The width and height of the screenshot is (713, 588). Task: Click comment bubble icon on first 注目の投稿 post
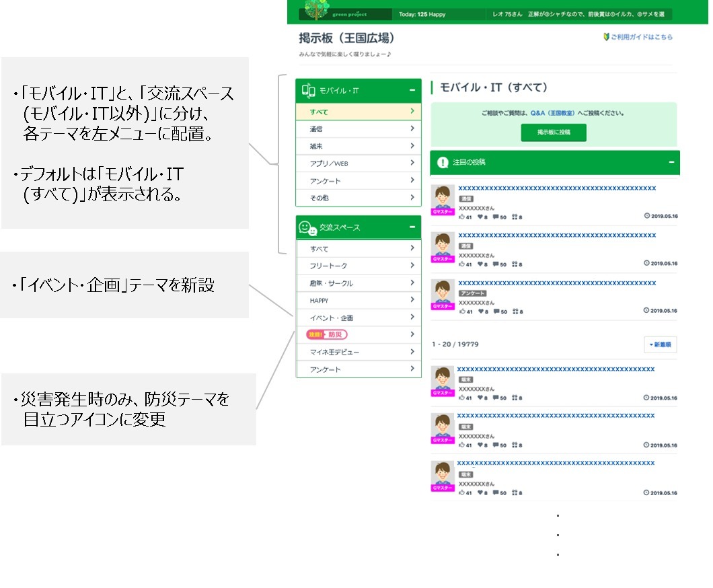(x=496, y=217)
